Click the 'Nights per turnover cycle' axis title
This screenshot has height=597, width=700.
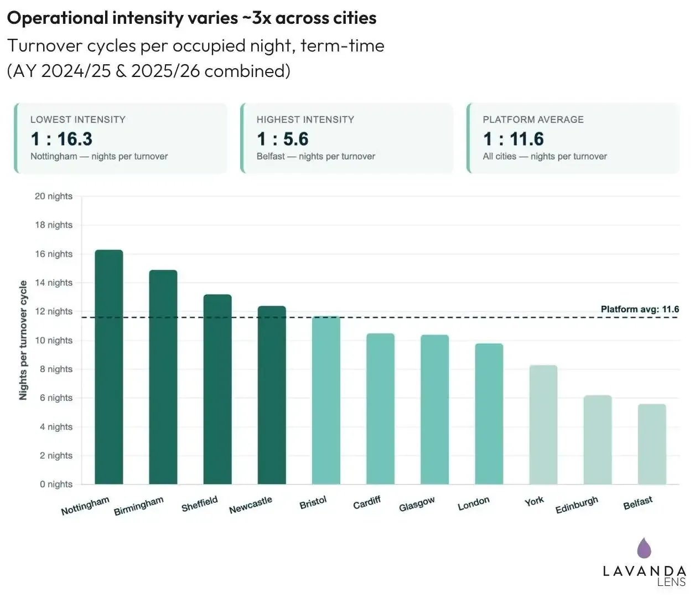click(x=23, y=340)
